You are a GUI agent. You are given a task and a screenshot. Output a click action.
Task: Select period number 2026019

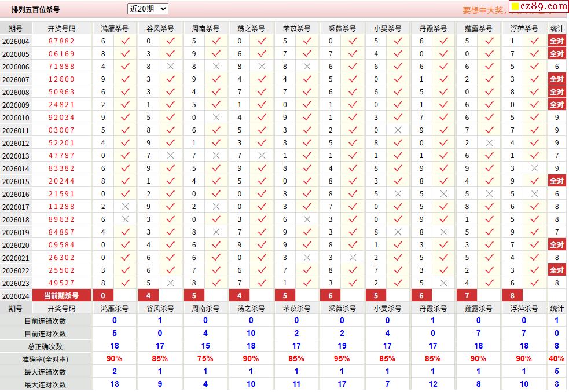click(16, 232)
